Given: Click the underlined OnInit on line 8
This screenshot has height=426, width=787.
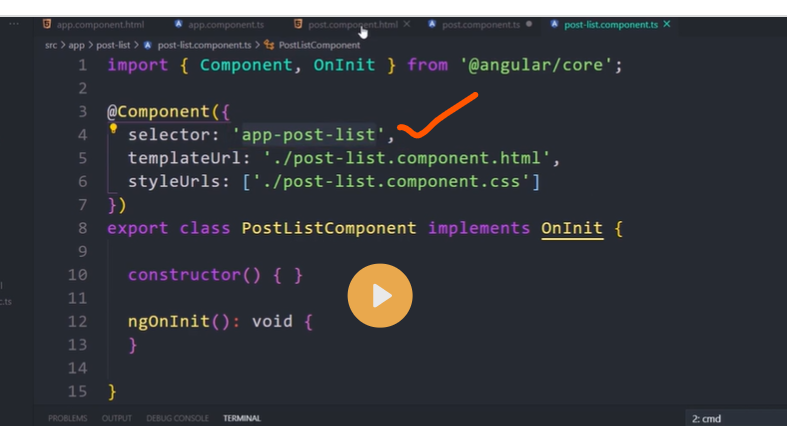Looking at the screenshot, I should 572,228.
